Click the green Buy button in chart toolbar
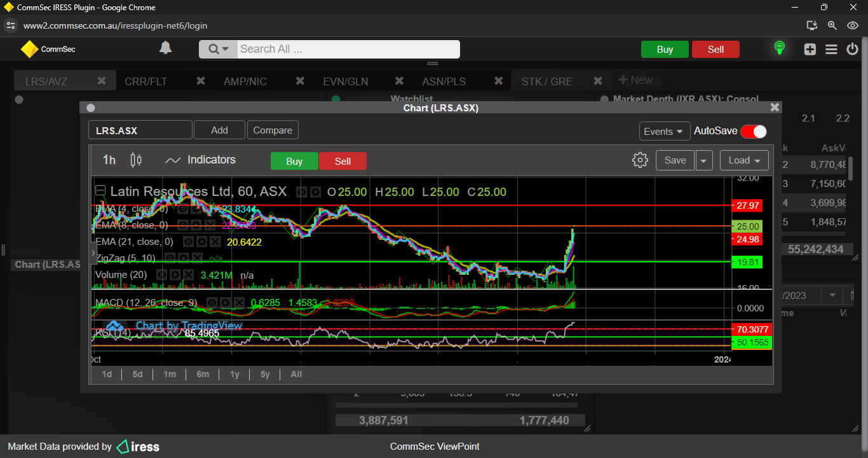Viewport: 868px width, 458px height. 294,161
